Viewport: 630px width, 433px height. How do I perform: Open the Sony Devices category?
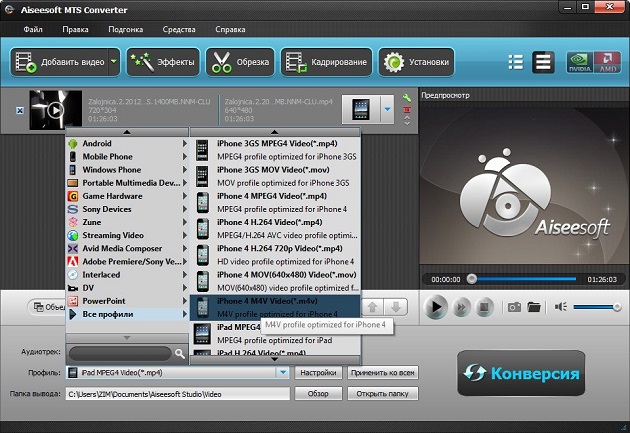(127, 209)
